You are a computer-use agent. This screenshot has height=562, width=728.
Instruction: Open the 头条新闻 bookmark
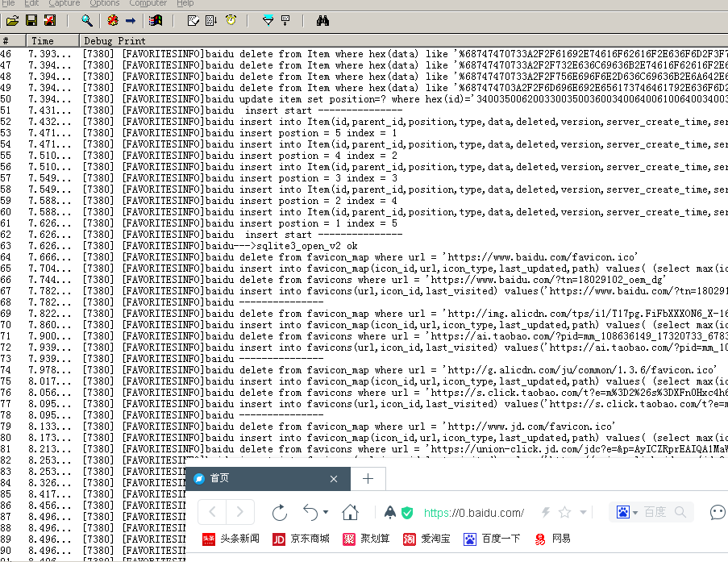(231, 539)
